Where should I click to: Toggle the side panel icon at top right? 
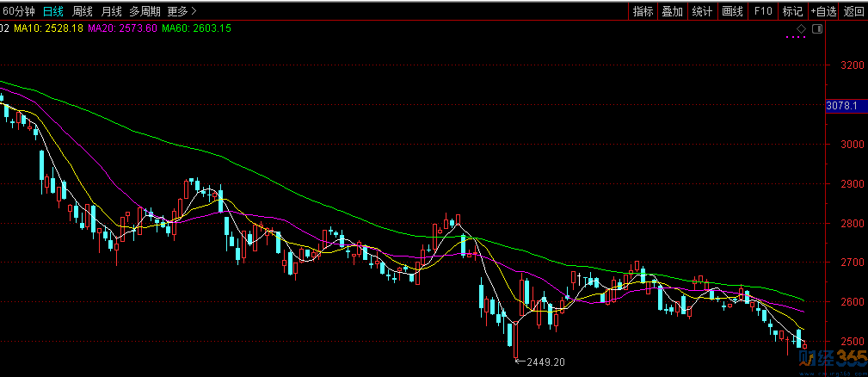[x=817, y=28]
